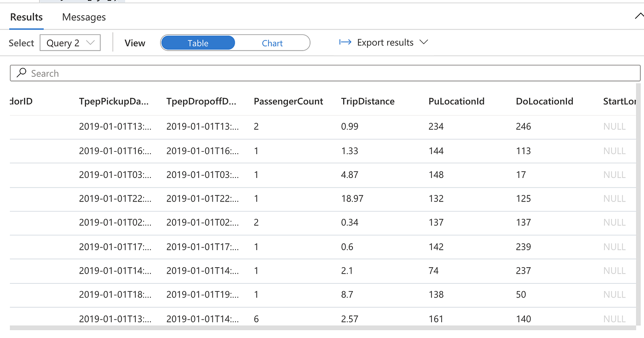The width and height of the screenshot is (644, 338).
Task: Focus the Search input field
Action: pyautogui.click(x=325, y=73)
